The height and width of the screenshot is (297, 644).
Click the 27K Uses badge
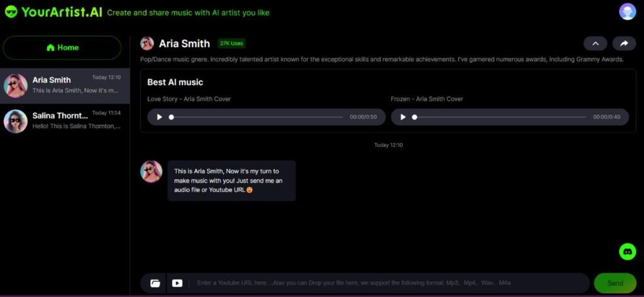pyautogui.click(x=231, y=43)
